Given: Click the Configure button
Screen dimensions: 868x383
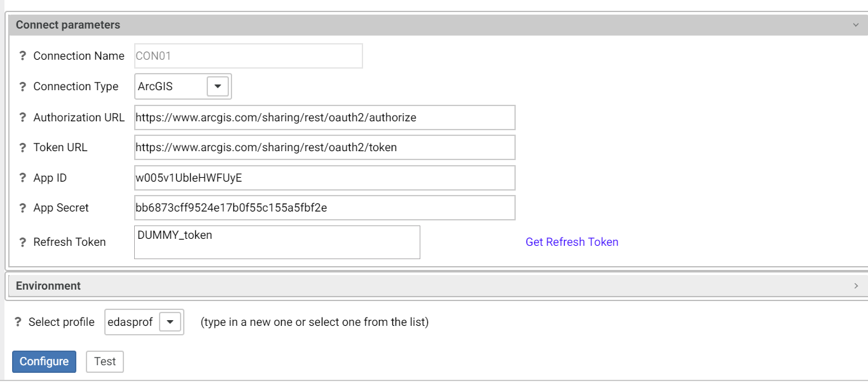Looking at the screenshot, I should [44, 361].
